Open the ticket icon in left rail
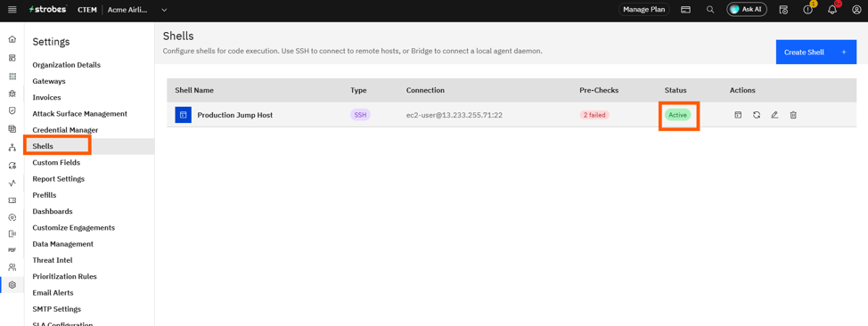This screenshot has height=326, width=868. 12,200
